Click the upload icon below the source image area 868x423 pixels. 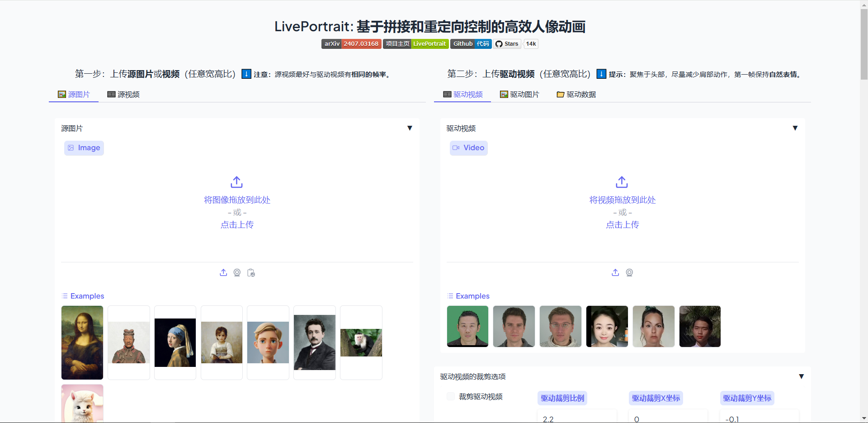click(x=223, y=272)
